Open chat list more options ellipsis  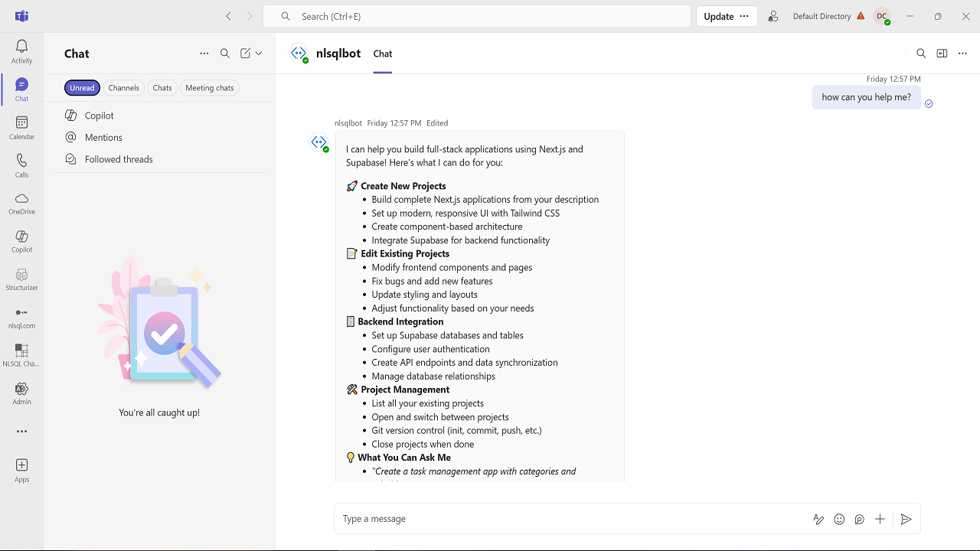tap(204, 54)
